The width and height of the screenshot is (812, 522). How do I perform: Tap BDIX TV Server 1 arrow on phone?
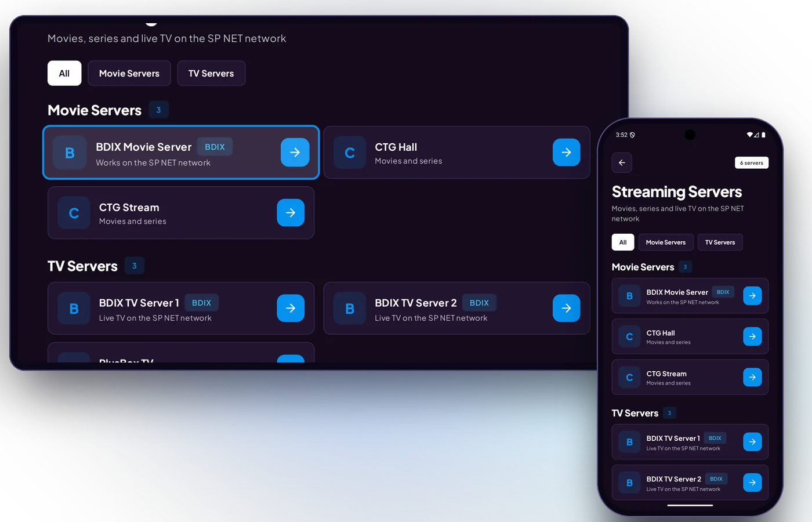coord(752,442)
